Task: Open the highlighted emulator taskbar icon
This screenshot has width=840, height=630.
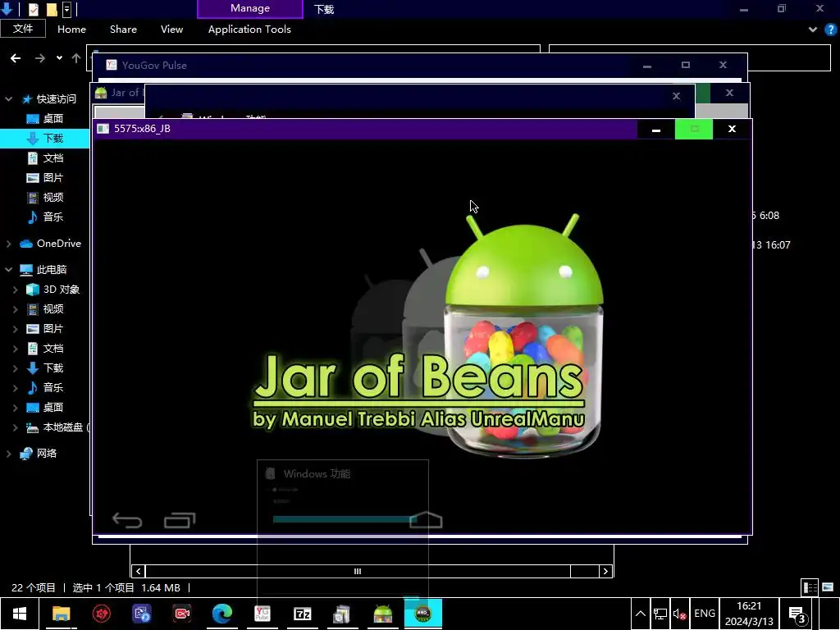Action: pyautogui.click(x=422, y=614)
